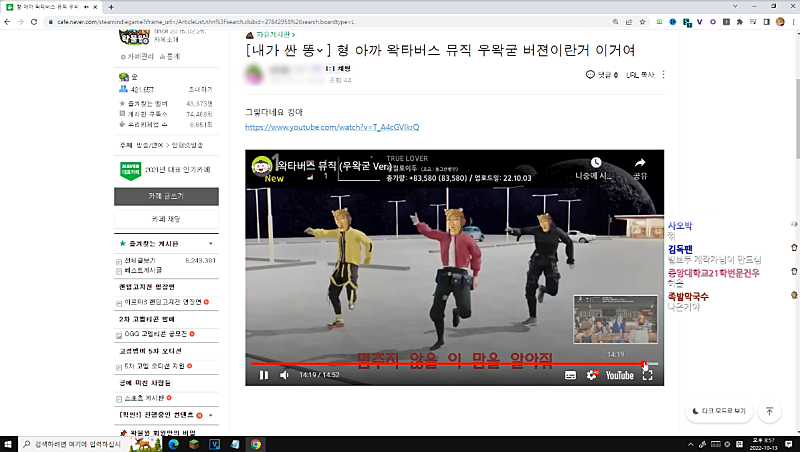Click the cafe logo image

[135, 37]
